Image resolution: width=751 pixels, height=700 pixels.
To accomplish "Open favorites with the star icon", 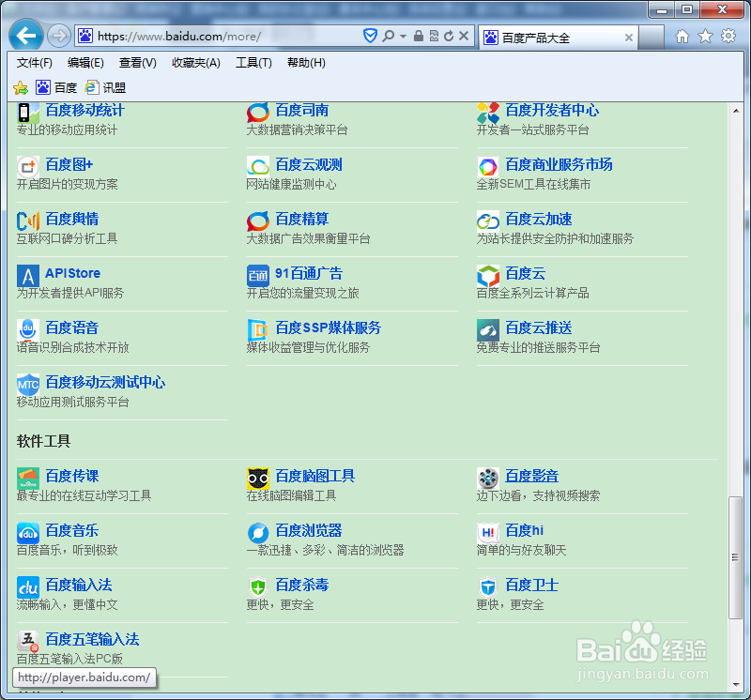I will (x=705, y=37).
